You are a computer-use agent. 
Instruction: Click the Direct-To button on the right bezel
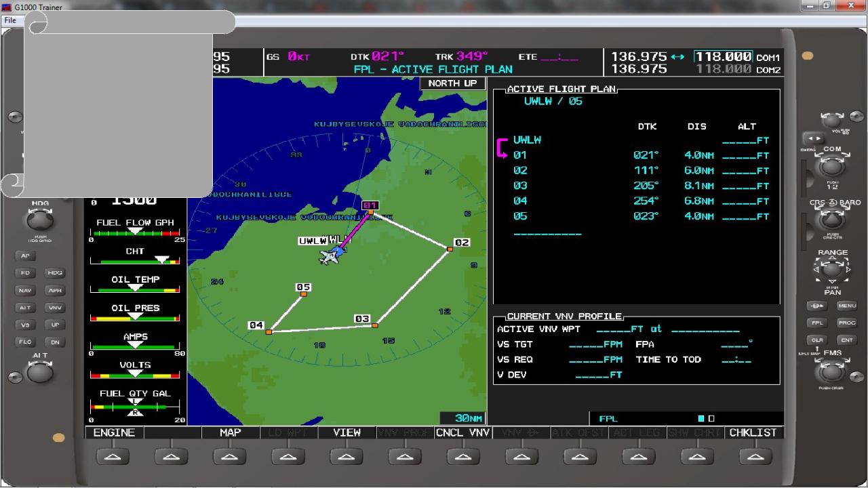(x=818, y=306)
